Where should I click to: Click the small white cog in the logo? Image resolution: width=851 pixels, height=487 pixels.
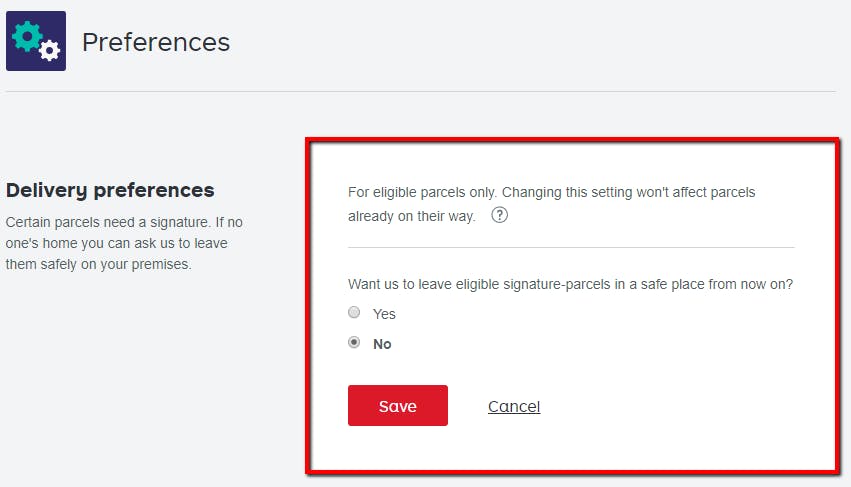50,51
